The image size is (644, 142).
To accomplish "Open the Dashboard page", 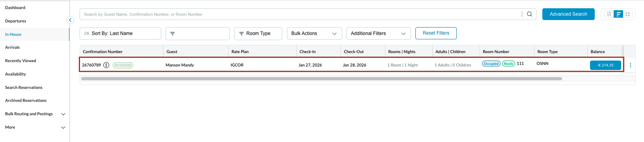I will 15,7.
